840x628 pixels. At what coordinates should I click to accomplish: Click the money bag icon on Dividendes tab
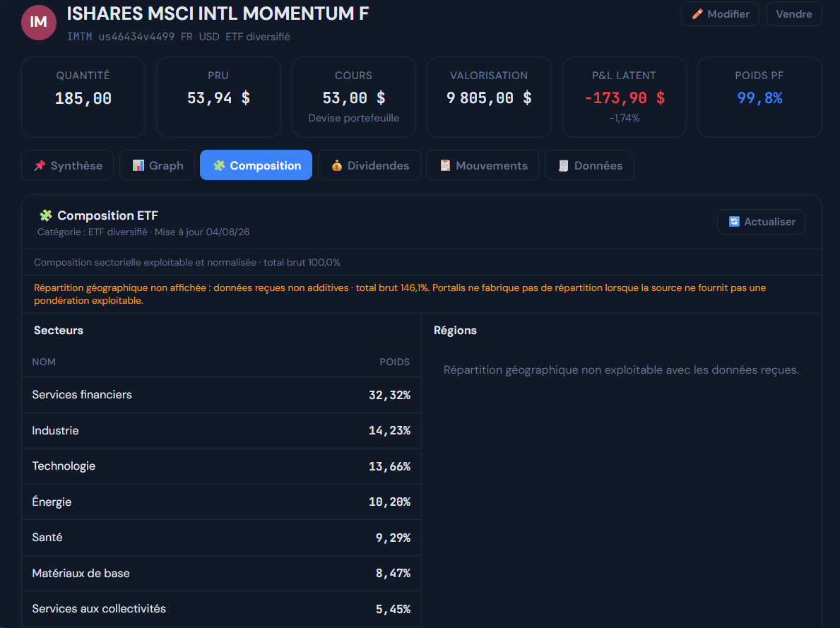(336, 165)
